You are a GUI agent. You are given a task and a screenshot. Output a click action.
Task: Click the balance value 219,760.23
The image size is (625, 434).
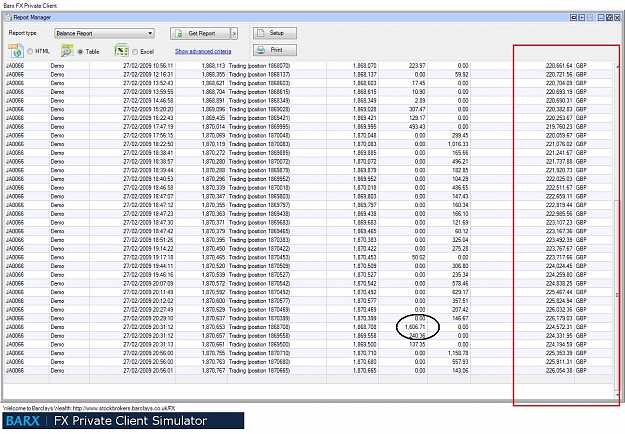pyautogui.click(x=559, y=127)
